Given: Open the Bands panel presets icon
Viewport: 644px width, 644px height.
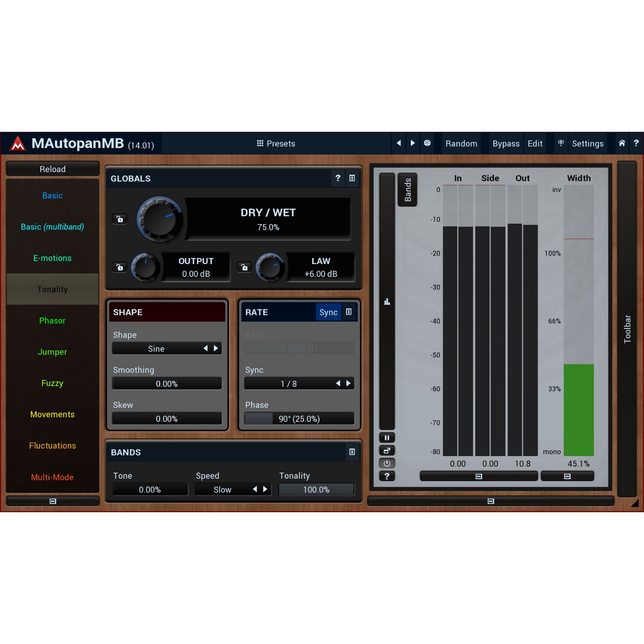Looking at the screenshot, I should (352, 452).
